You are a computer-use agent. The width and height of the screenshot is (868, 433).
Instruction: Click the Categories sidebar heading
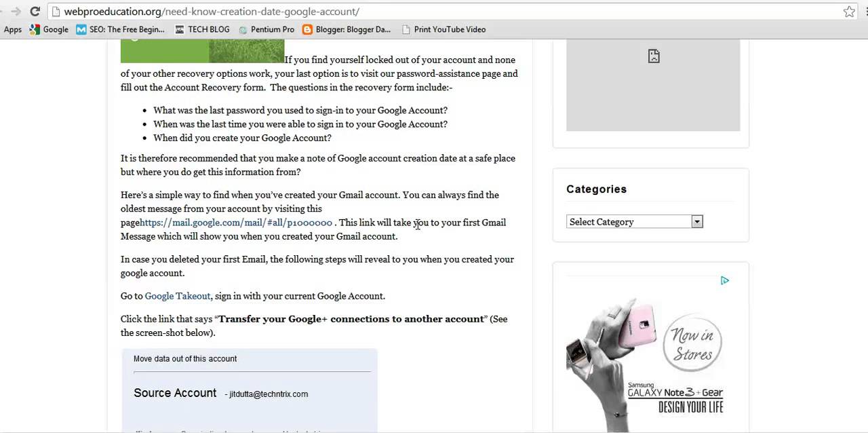[x=597, y=189]
